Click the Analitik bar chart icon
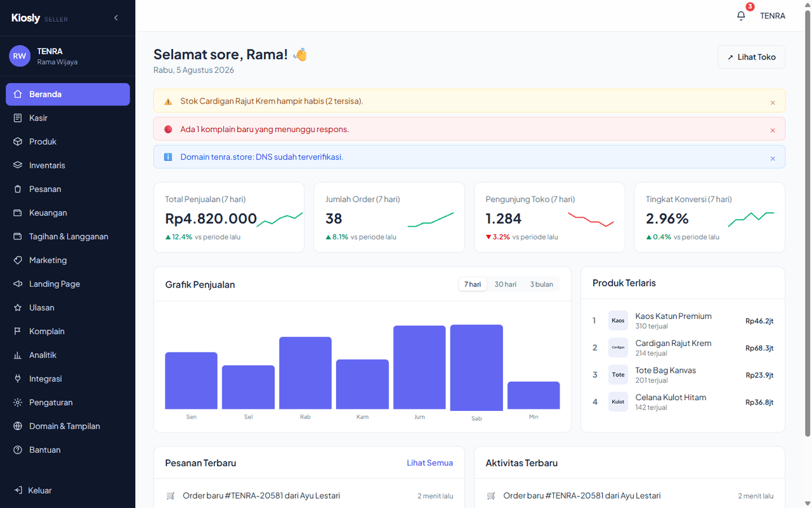Image resolution: width=812 pixels, height=508 pixels. (18, 355)
